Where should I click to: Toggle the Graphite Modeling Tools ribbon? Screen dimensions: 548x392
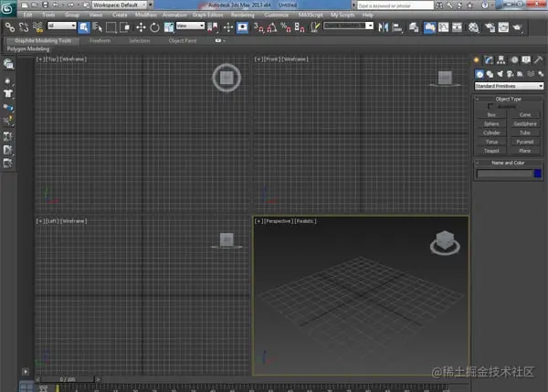pyautogui.click(x=429, y=27)
